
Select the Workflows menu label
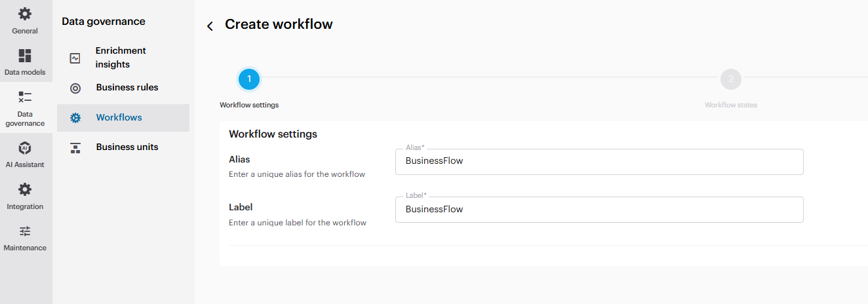(x=119, y=118)
